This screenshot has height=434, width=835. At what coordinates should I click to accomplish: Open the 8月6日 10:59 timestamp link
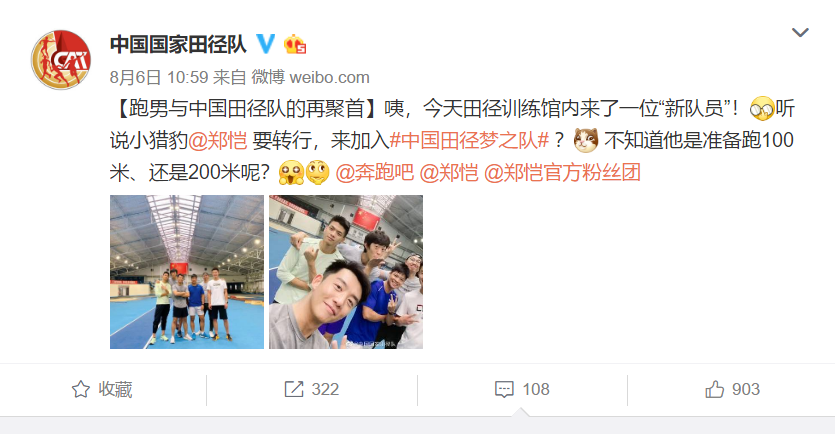[x=159, y=77]
